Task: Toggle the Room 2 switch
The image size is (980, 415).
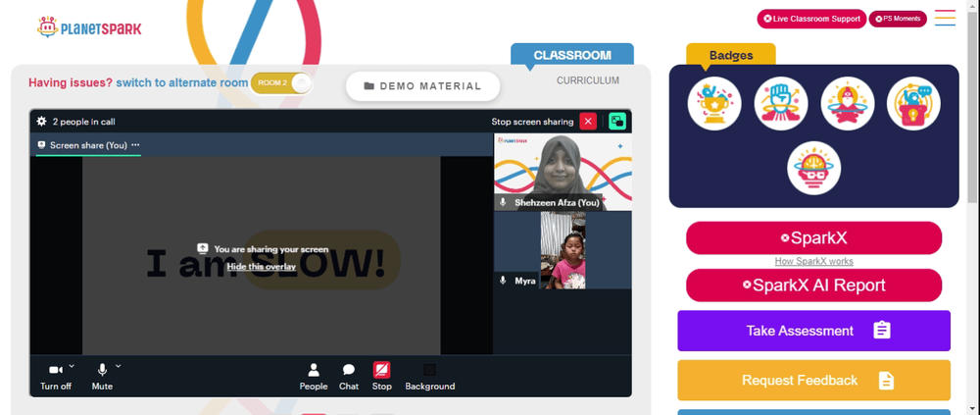Action: coord(281,83)
